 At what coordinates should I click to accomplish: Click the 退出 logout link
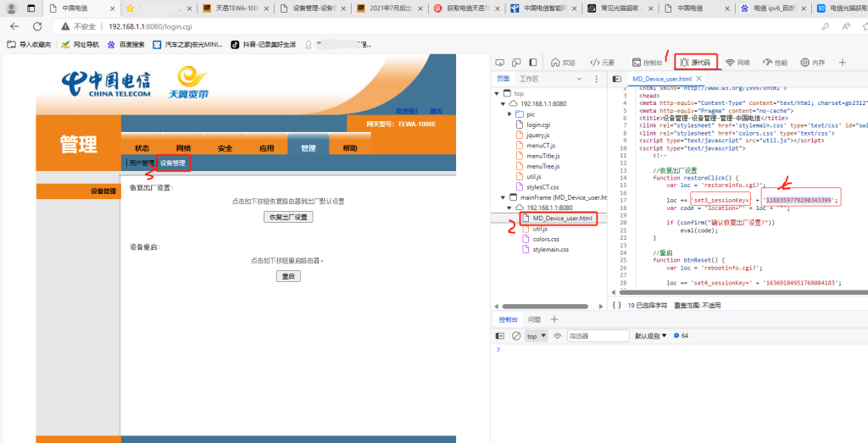pos(436,111)
